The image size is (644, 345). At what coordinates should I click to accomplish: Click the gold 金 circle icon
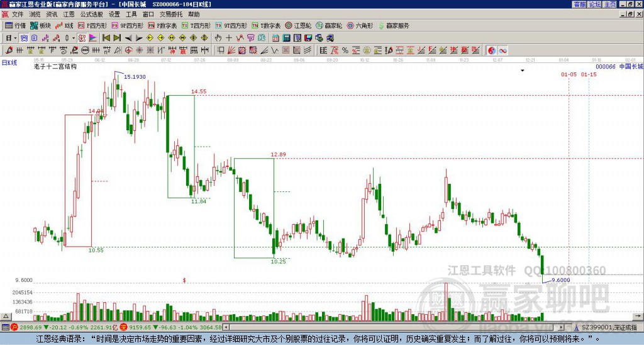click(367, 50)
